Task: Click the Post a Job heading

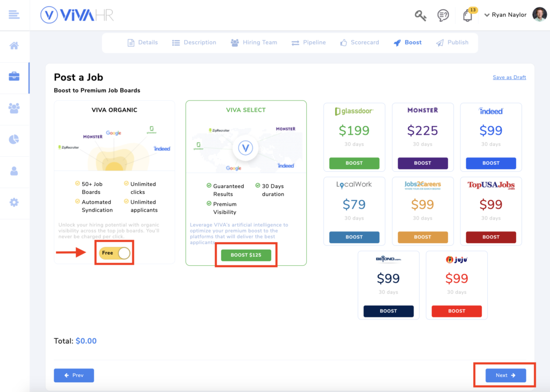Action: click(78, 77)
